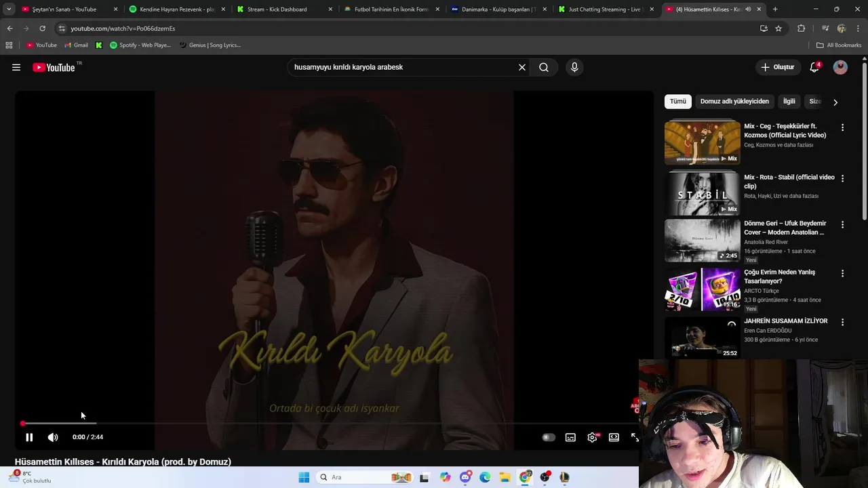Open 'Çoğu Evrim Neden Yanlış Tasarlanıyor?' title
Image resolution: width=868 pixels, height=488 pixels.
click(x=780, y=277)
